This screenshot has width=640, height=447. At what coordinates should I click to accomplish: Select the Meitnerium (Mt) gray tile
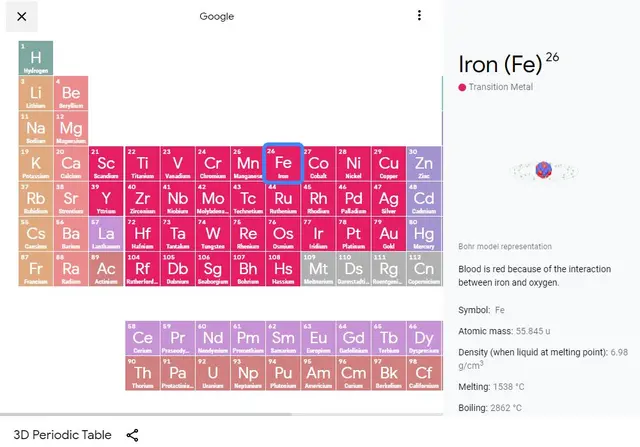tap(318, 269)
